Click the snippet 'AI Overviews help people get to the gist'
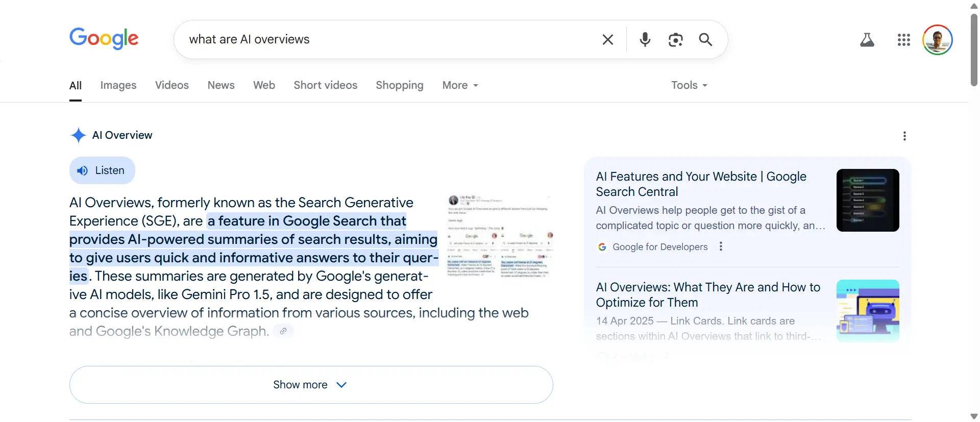The height and width of the screenshot is (422, 980). 710,218
